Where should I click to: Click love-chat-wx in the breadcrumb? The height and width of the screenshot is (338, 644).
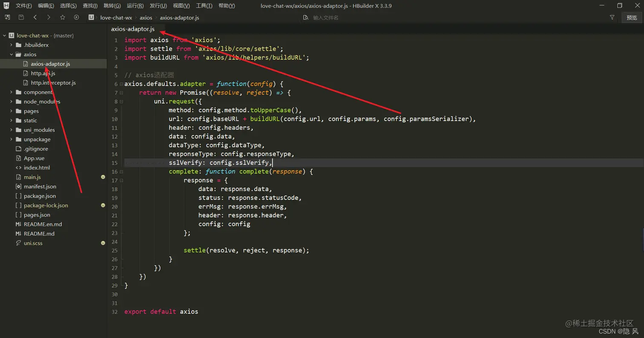[116, 17]
